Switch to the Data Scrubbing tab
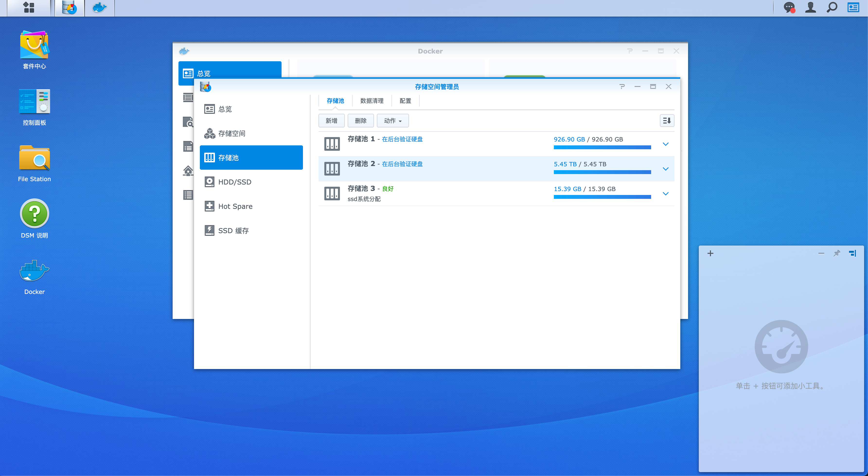 pos(372,101)
